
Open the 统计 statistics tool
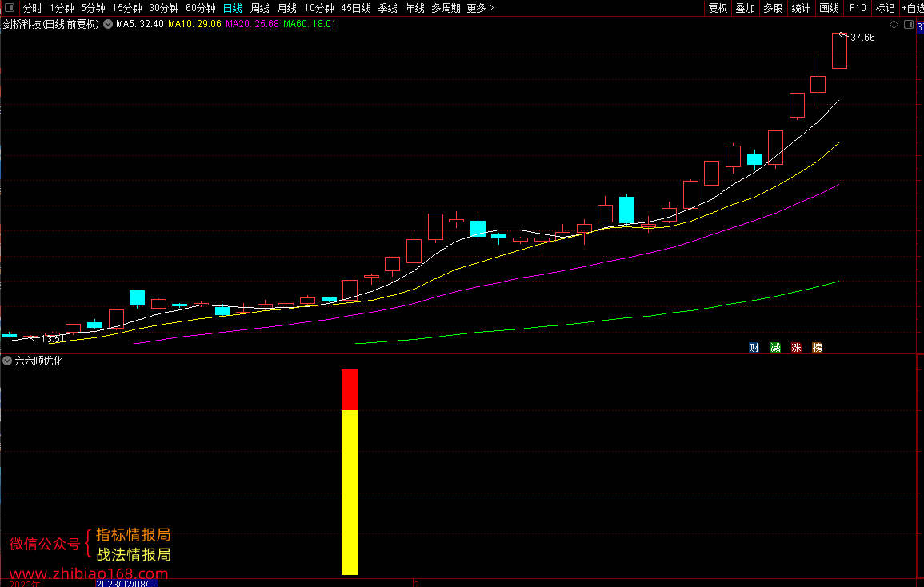(801, 8)
